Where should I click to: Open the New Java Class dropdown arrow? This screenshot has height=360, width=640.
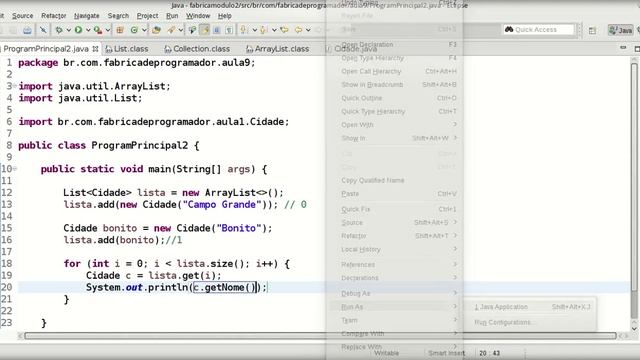pyautogui.click(x=144, y=30)
